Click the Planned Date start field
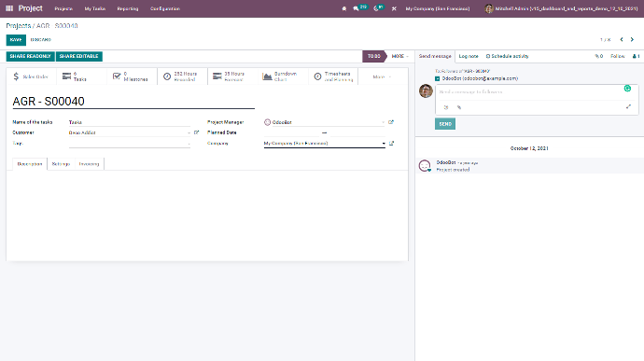Image resolution: width=644 pixels, height=361 pixels. click(291, 132)
